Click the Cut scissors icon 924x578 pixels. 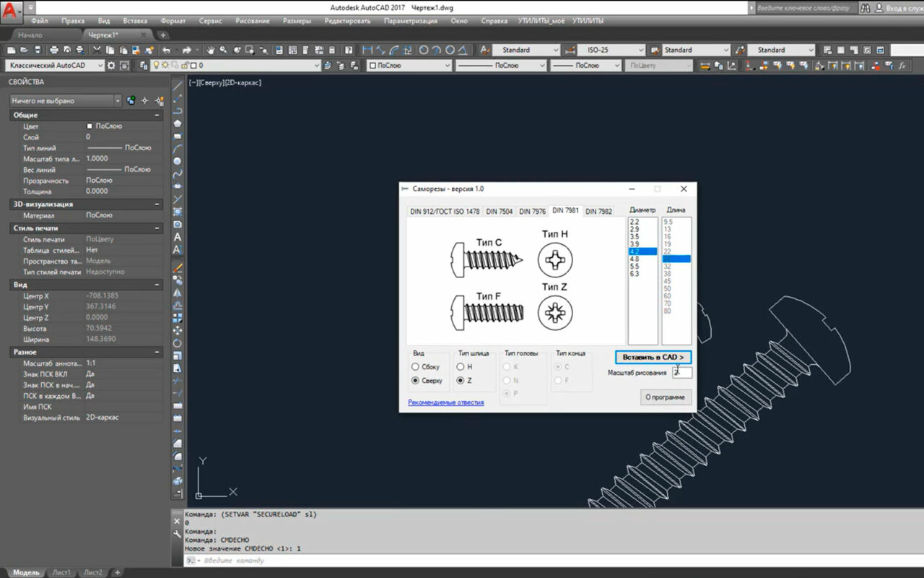click(98, 50)
